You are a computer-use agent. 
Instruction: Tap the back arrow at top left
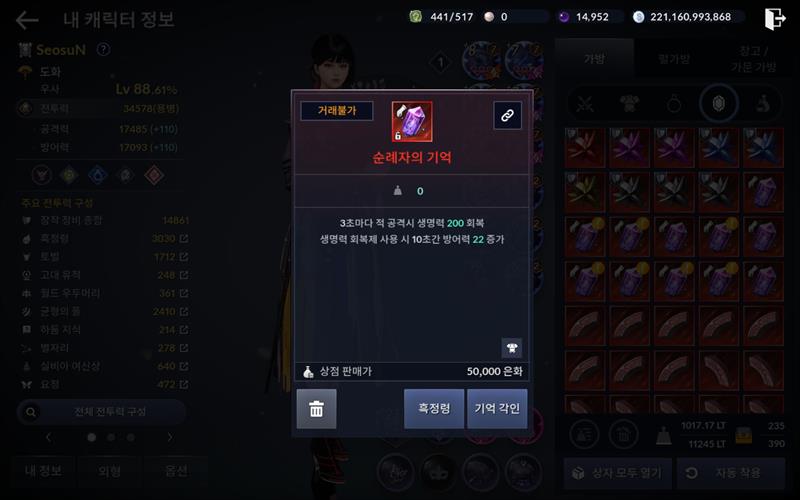(x=27, y=20)
